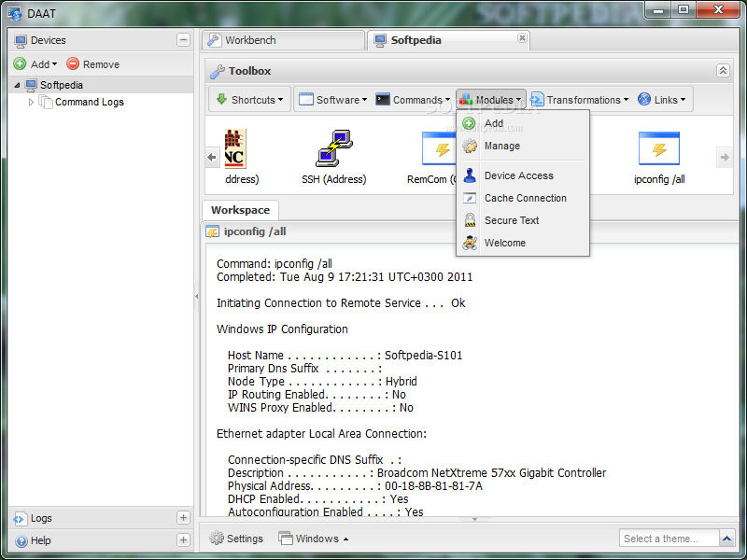747x560 pixels.
Task: Close the Modules dropdown menu button
Action: (x=491, y=100)
